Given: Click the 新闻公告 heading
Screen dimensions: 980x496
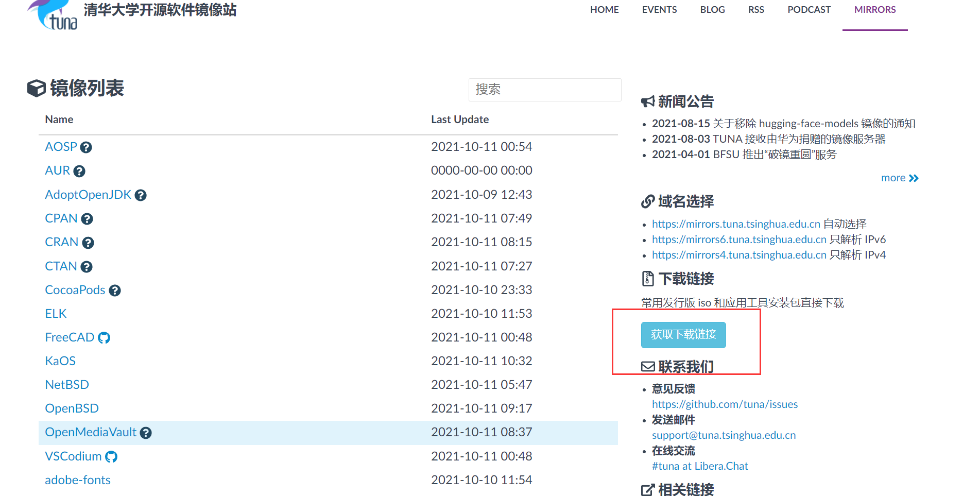Looking at the screenshot, I should point(677,101).
